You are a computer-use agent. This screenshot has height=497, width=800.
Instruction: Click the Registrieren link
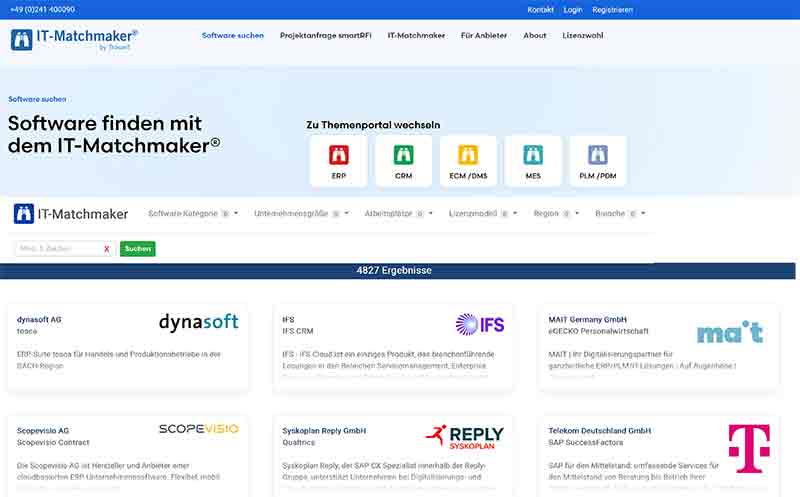tap(612, 10)
